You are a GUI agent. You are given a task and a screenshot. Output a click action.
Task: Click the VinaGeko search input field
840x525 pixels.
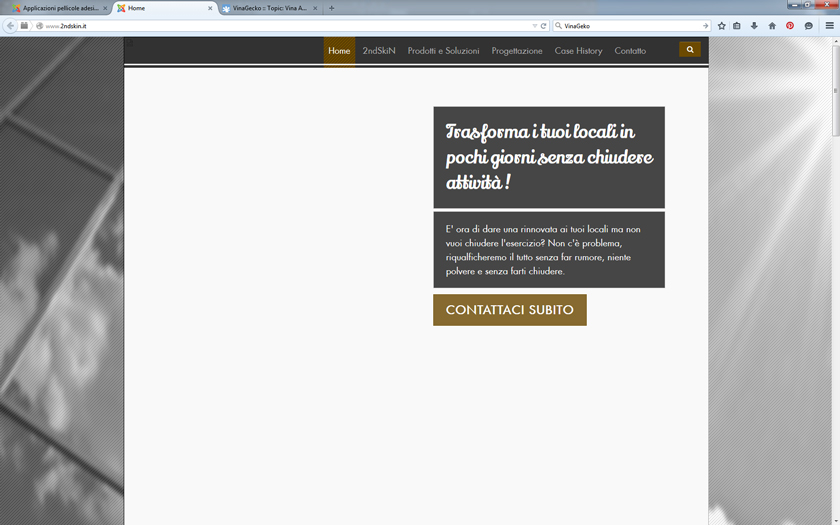point(630,26)
